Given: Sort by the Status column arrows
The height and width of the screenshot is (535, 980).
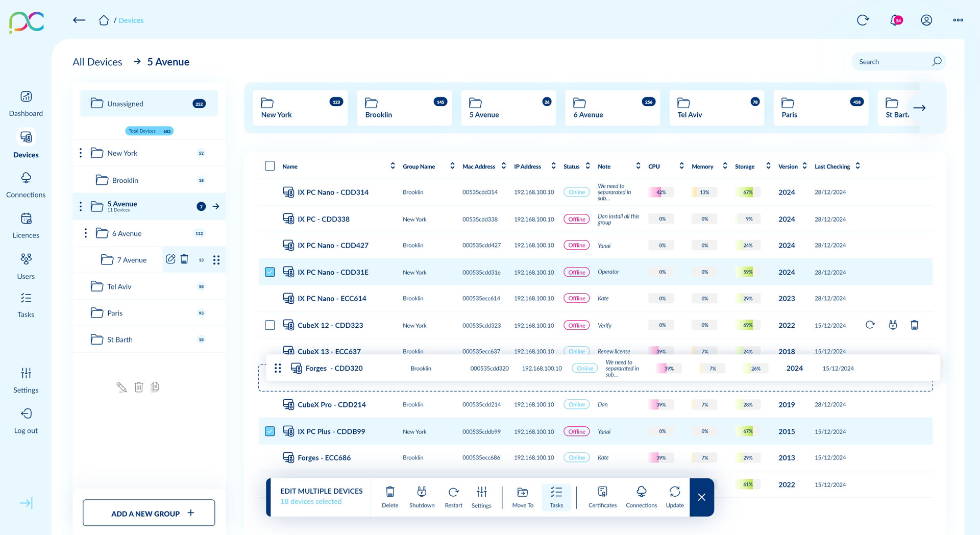Looking at the screenshot, I should 587,166.
